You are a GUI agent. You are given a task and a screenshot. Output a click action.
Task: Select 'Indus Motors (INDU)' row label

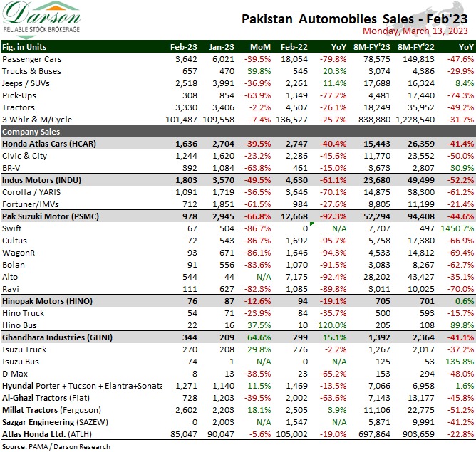coord(41,180)
